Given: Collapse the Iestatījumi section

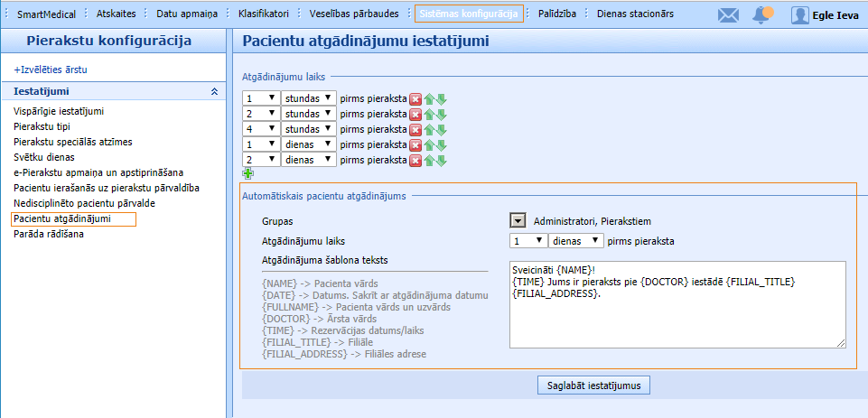Looking at the screenshot, I should point(214,91).
